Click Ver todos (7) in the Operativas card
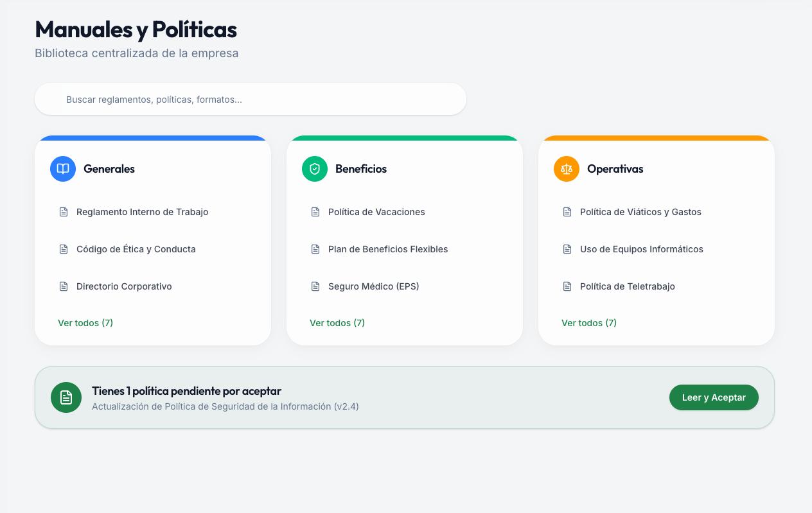The width and height of the screenshot is (812, 513). [589, 323]
